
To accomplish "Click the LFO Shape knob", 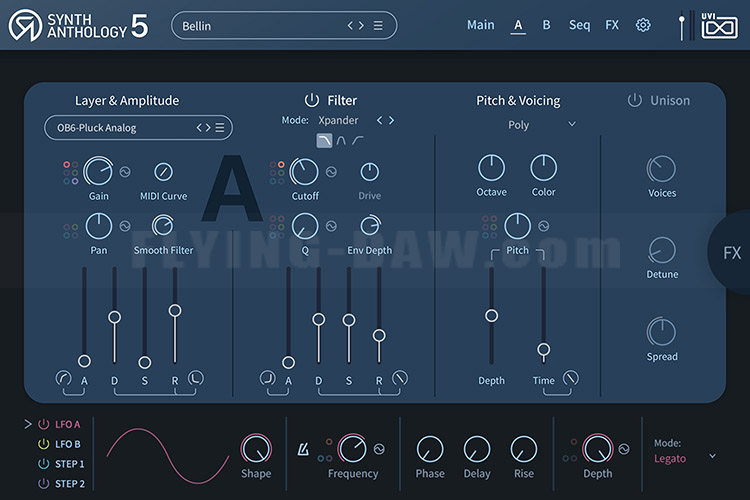I will pyautogui.click(x=256, y=449).
